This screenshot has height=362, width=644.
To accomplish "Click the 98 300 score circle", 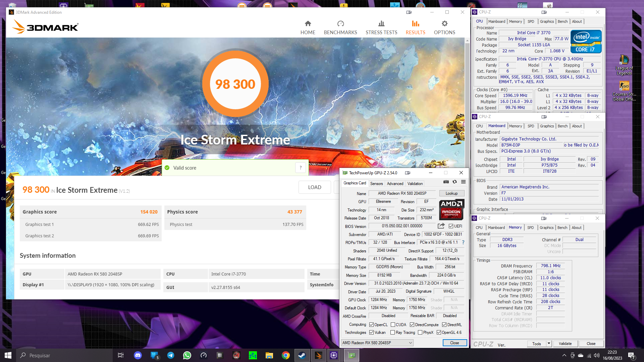I will pyautogui.click(x=235, y=84).
